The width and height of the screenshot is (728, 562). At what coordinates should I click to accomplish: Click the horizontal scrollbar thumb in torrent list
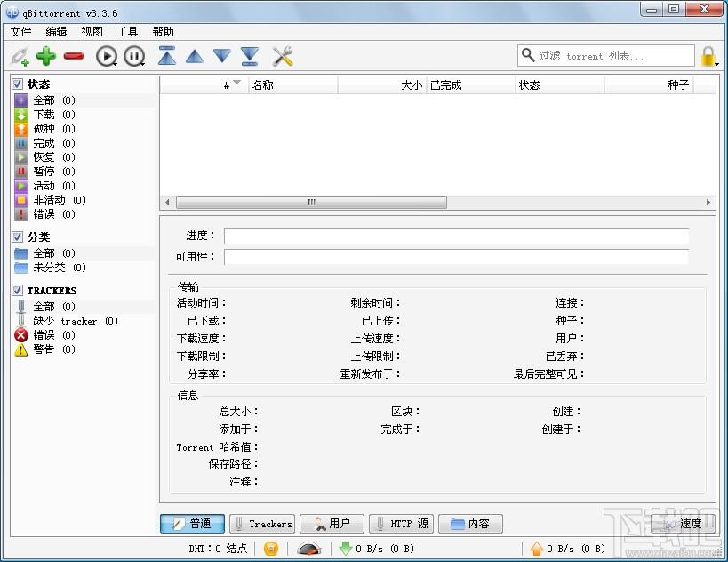click(311, 202)
